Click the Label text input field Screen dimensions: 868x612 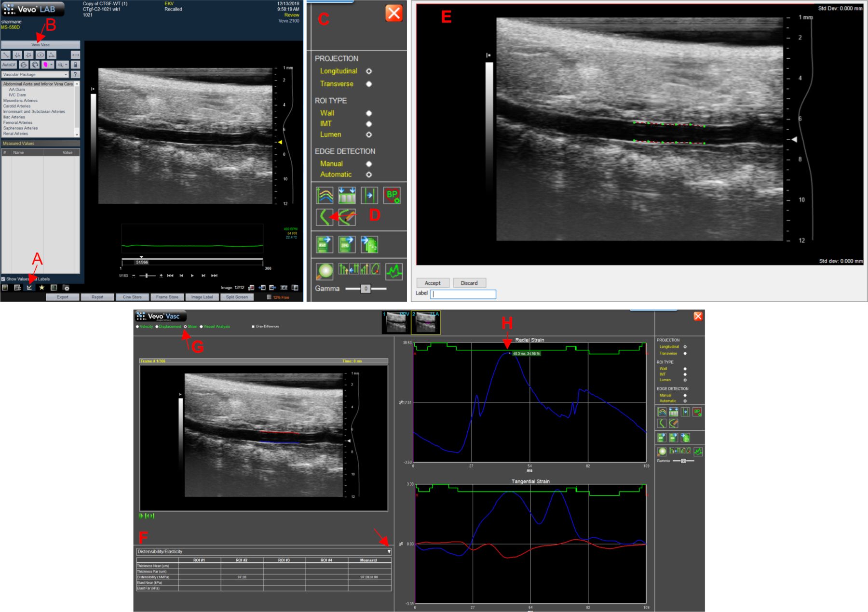(x=463, y=294)
